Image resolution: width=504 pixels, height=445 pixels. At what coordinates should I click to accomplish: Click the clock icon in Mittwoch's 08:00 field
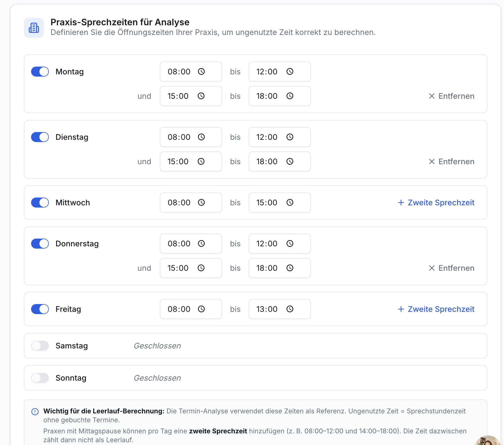click(201, 203)
